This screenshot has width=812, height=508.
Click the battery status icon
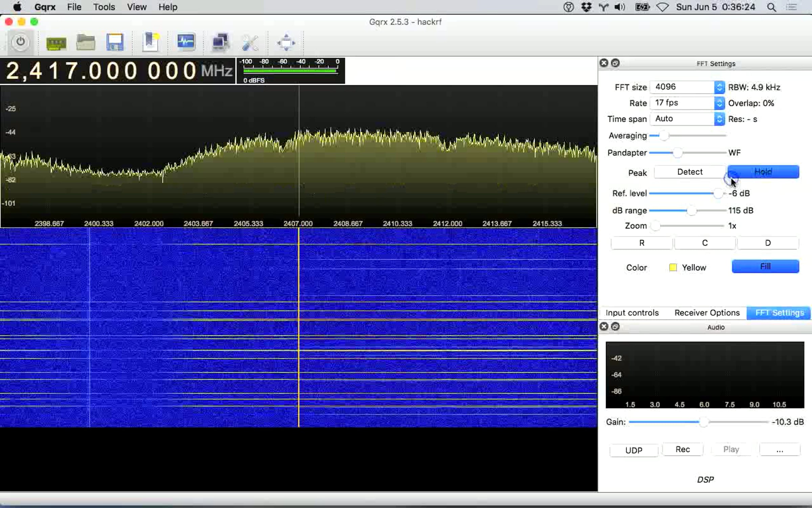[642, 7]
